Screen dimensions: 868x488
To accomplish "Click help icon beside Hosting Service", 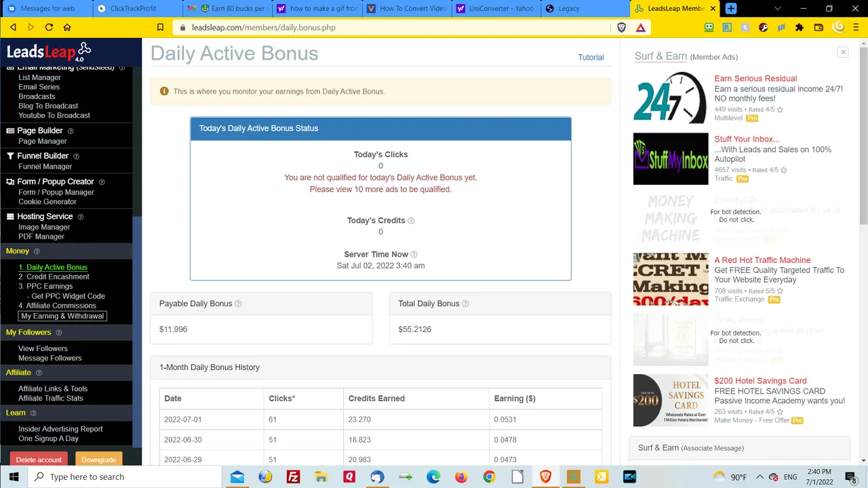I will pyautogui.click(x=80, y=217).
